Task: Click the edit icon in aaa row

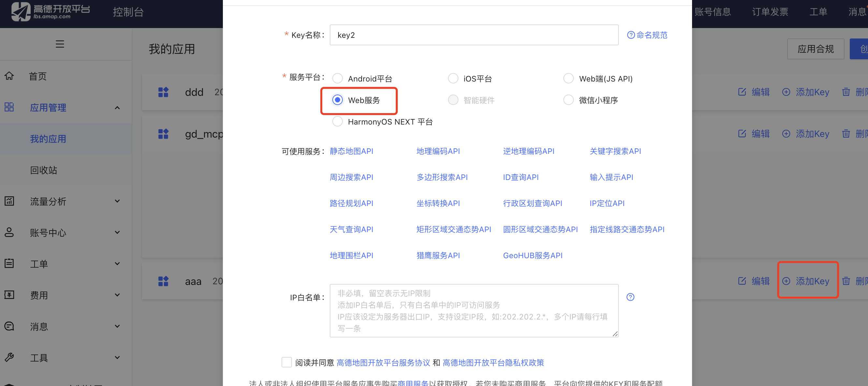Action: click(742, 281)
